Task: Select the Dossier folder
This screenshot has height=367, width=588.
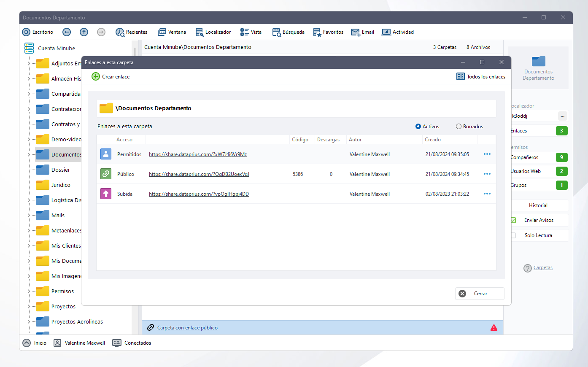Action: pos(53,170)
